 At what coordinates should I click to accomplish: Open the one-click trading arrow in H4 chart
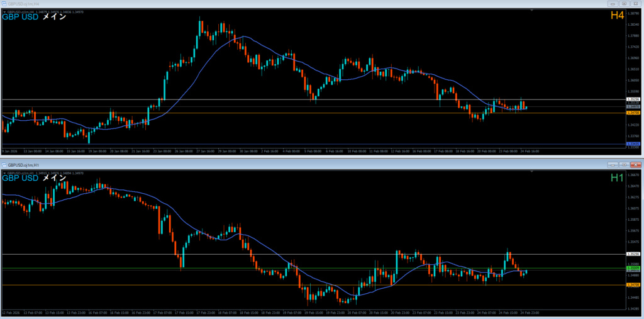4,12
